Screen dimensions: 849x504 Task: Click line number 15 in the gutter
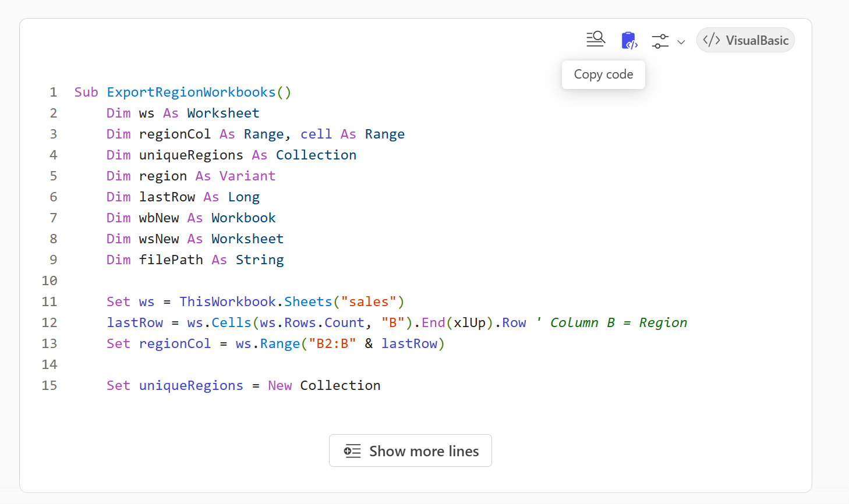click(x=49, y=386)
